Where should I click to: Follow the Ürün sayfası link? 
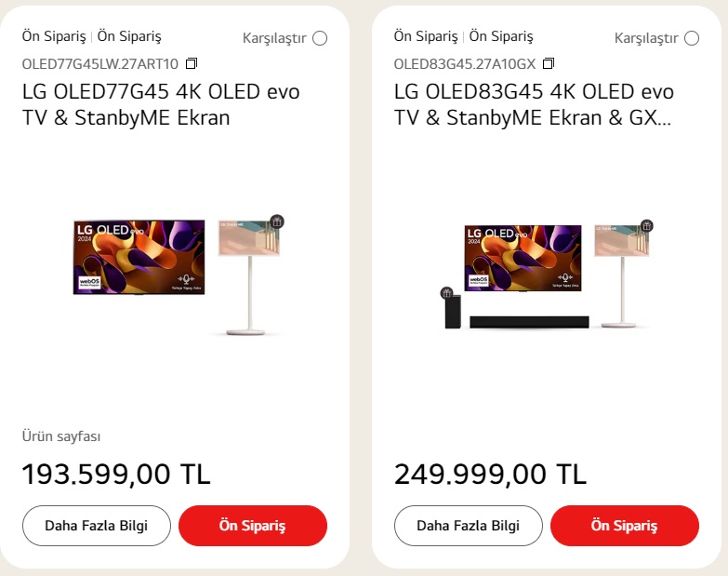[x=61, y=436]
